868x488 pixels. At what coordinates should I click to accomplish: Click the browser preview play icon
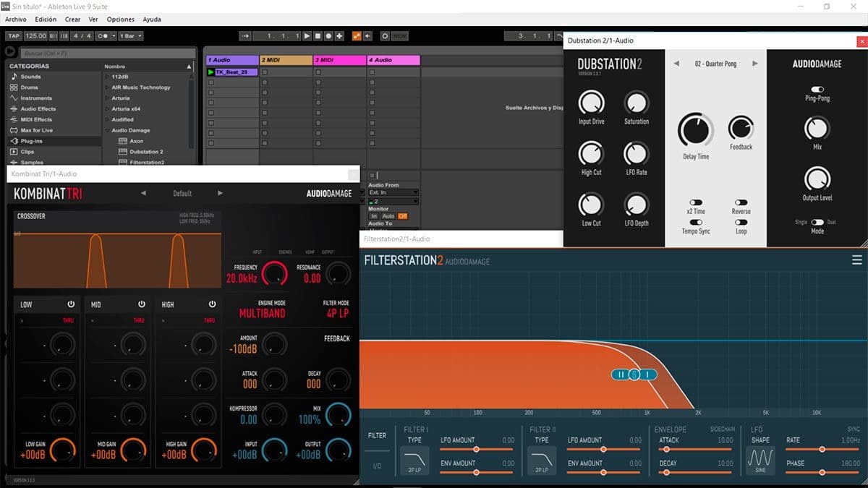[10, 52]
